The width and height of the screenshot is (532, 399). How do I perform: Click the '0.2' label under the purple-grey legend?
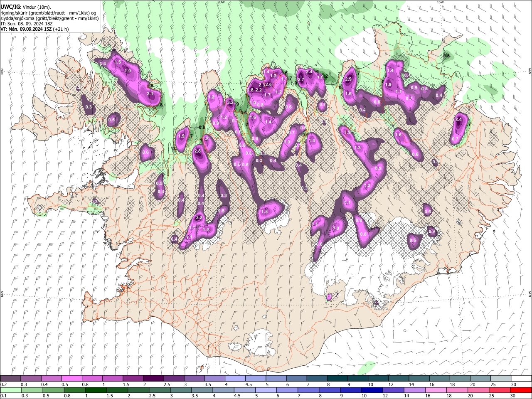[4, 384]
